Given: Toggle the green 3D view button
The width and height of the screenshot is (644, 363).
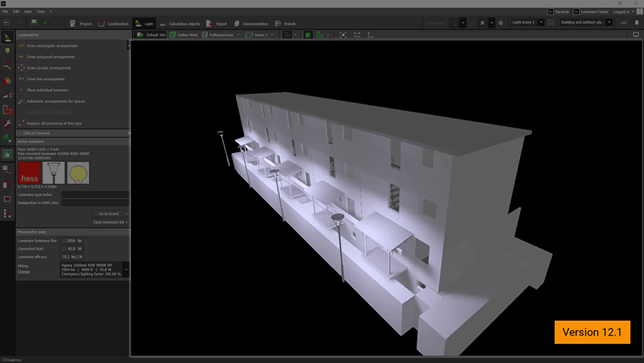Looking at the screenshot, I should pos(307,34).
